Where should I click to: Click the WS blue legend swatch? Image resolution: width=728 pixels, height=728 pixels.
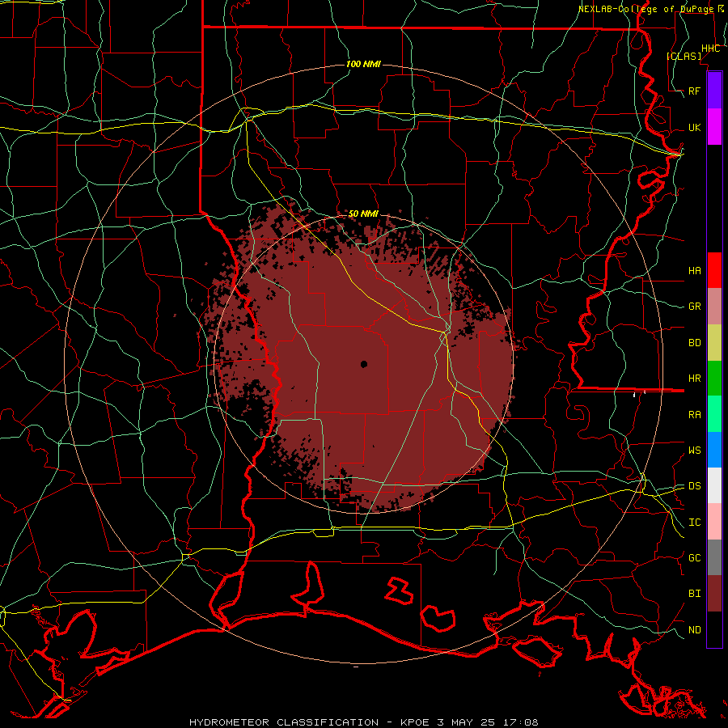[714, 450]
